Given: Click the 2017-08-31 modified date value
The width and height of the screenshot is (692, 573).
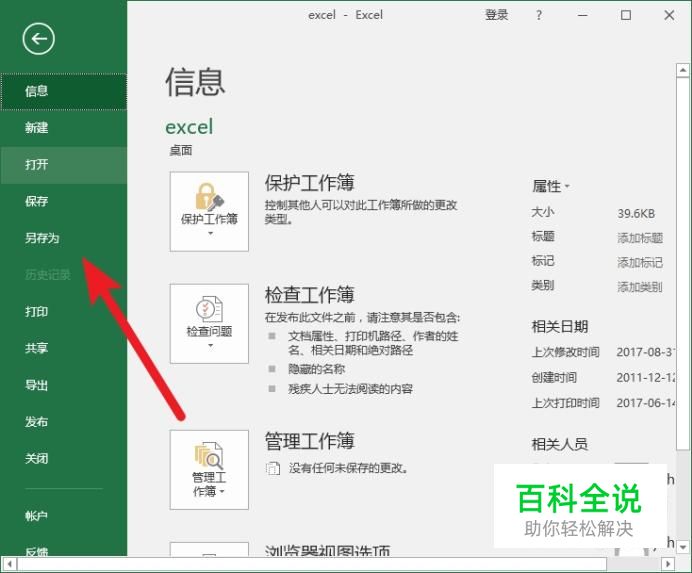Looking at the screenshot, I should 646,352.
